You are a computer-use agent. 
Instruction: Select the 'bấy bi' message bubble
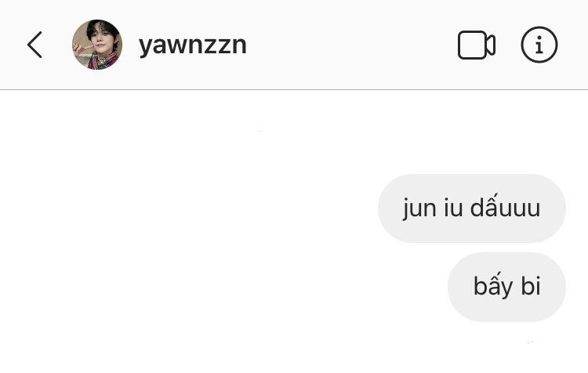point(506,287)
